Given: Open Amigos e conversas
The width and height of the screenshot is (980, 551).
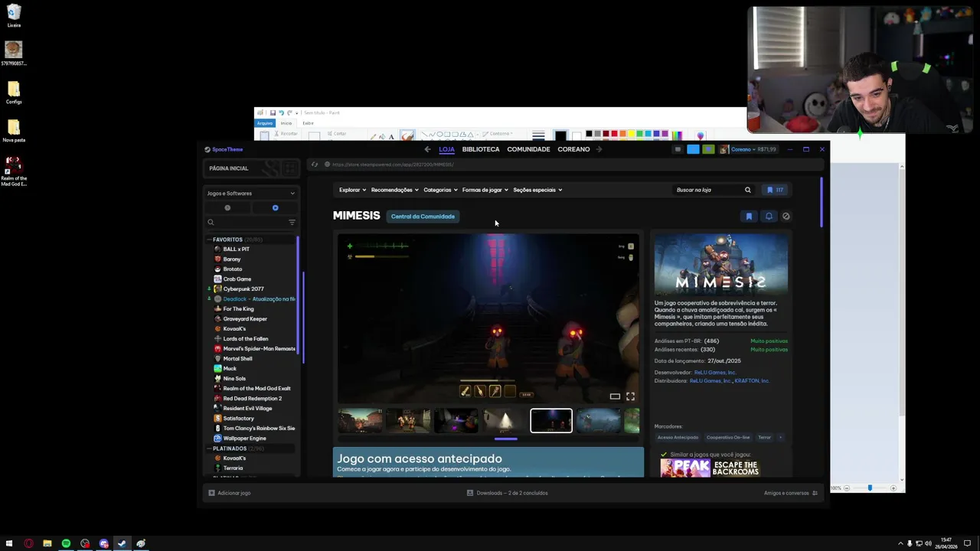Looking at the screenshot, I should point(791,493).
